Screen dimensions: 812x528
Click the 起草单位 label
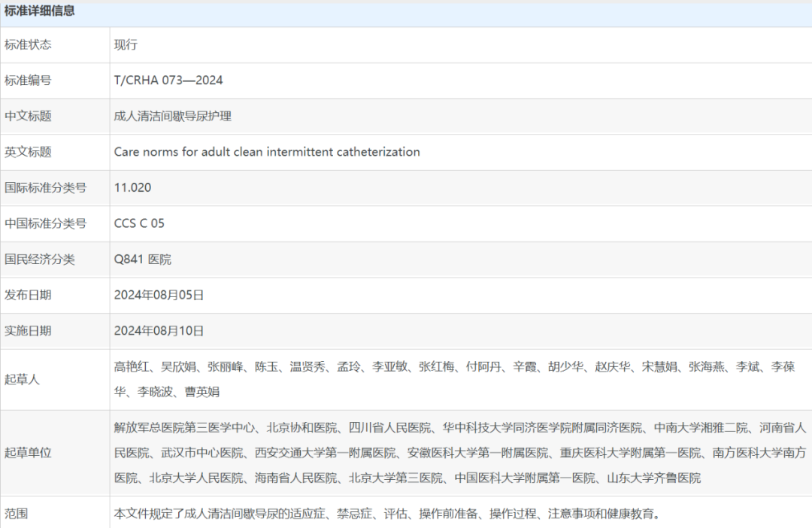click(x=28, y=453)
